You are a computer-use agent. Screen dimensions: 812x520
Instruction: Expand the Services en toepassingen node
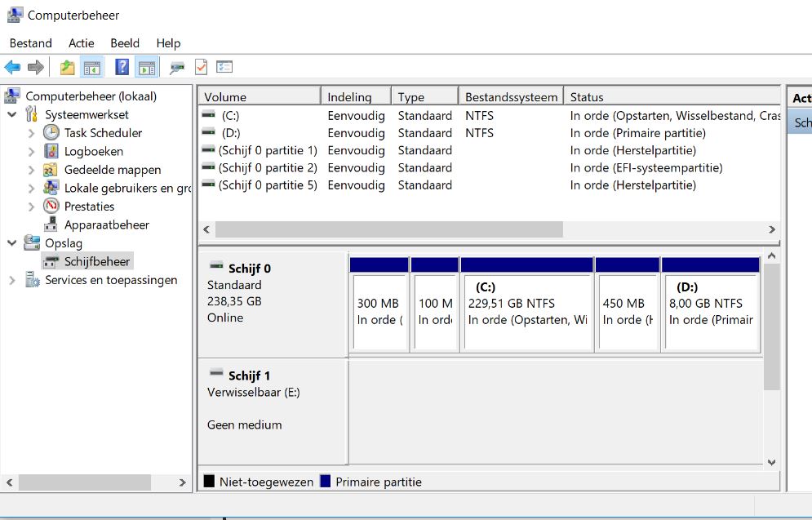[12, 280]
